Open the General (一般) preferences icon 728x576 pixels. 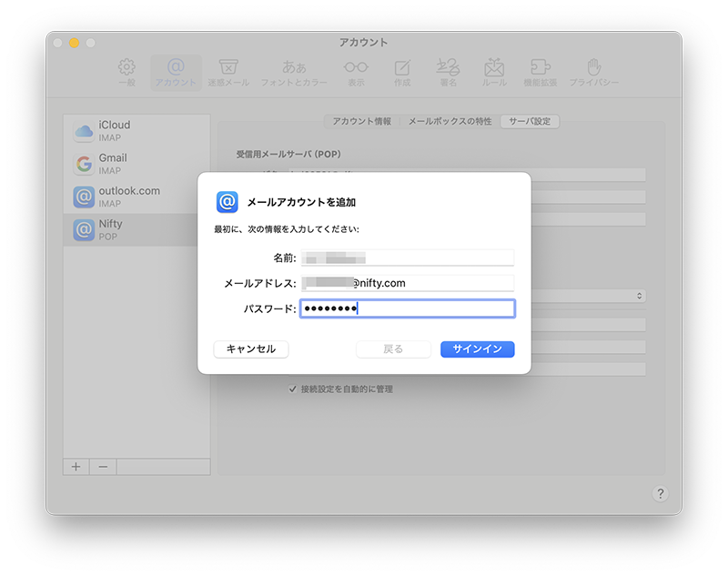126,72
